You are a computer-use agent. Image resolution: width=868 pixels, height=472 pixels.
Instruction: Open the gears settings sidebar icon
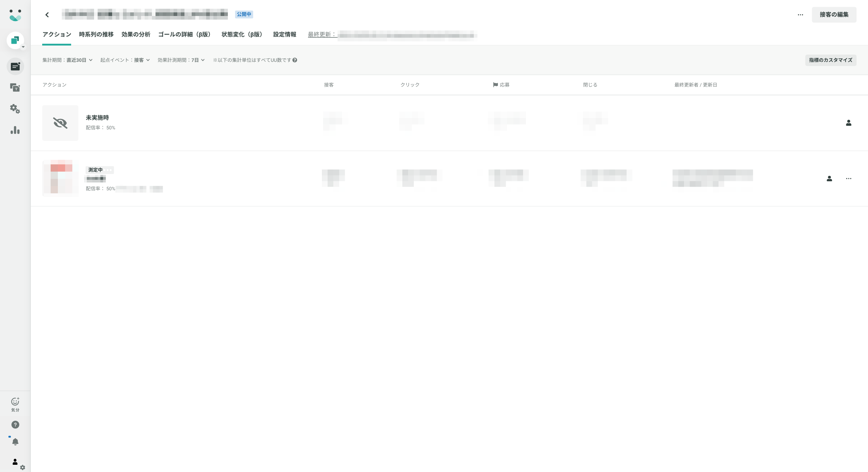pyautogui.click(x=15, y=109)
